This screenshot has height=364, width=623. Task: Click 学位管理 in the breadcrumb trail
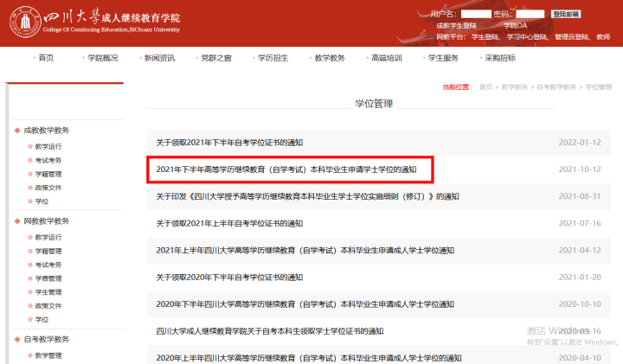pyautogui.click(x=599, y=87)
